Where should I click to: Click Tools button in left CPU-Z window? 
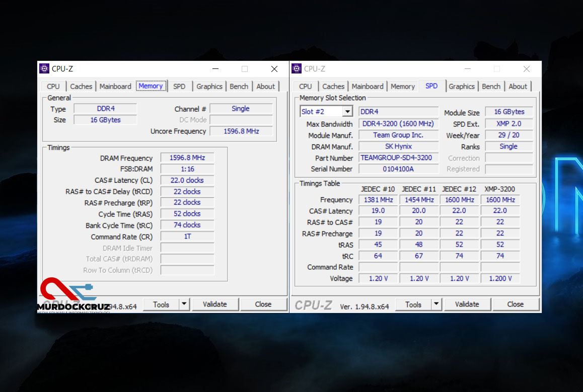(x=161, y=304)
